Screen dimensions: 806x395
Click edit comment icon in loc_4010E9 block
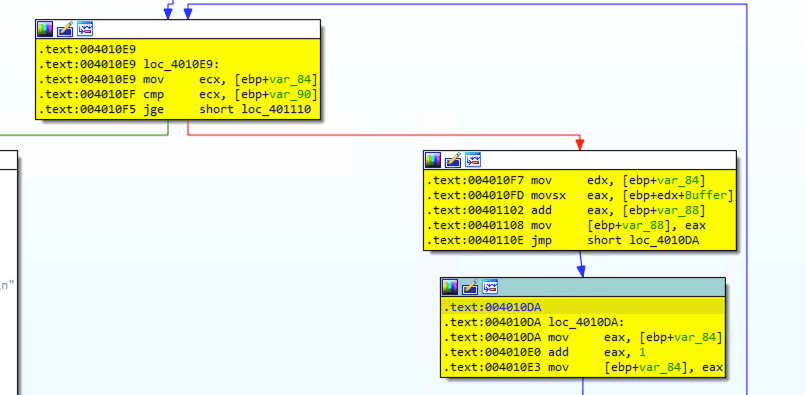click(x=65, y=29)
